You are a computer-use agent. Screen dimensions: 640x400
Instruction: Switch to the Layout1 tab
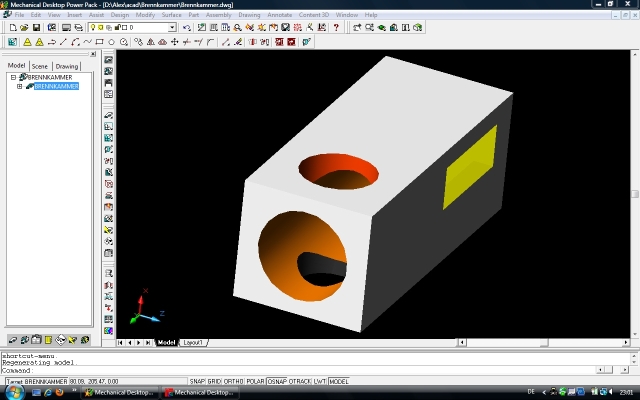192,343
